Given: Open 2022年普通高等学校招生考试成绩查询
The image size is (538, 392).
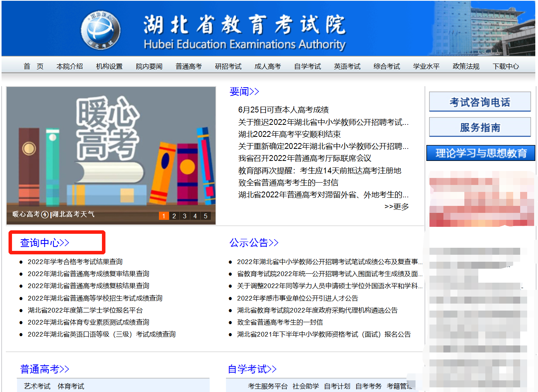Looking at the screenshot, I should pyautogui.click(x=95, y=298).
